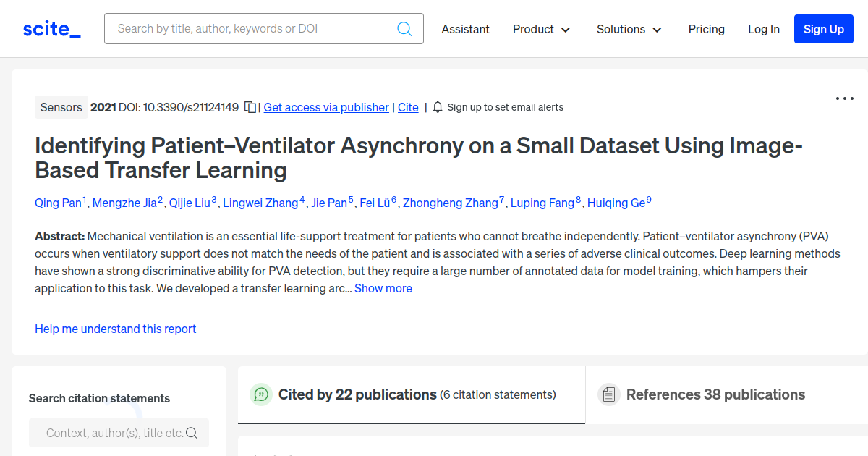
Task: Open the Assistant menu item
Action: tap(465, 29)
